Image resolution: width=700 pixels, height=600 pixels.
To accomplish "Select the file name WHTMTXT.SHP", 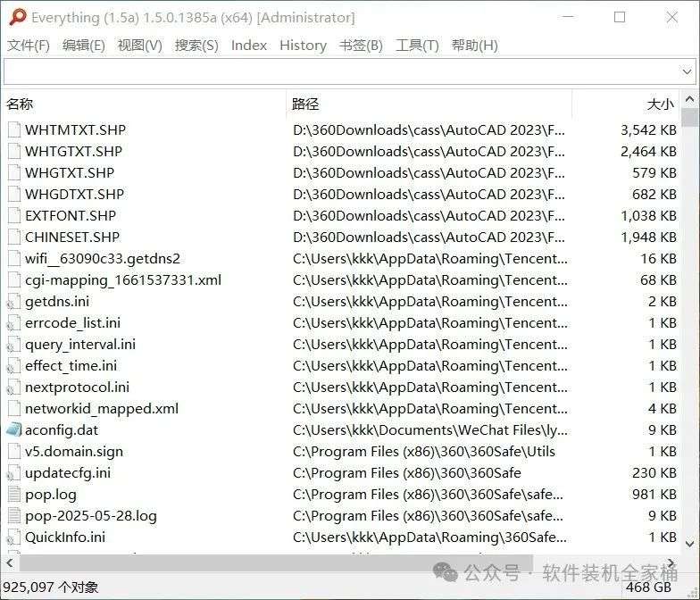I will click(75, 130).
